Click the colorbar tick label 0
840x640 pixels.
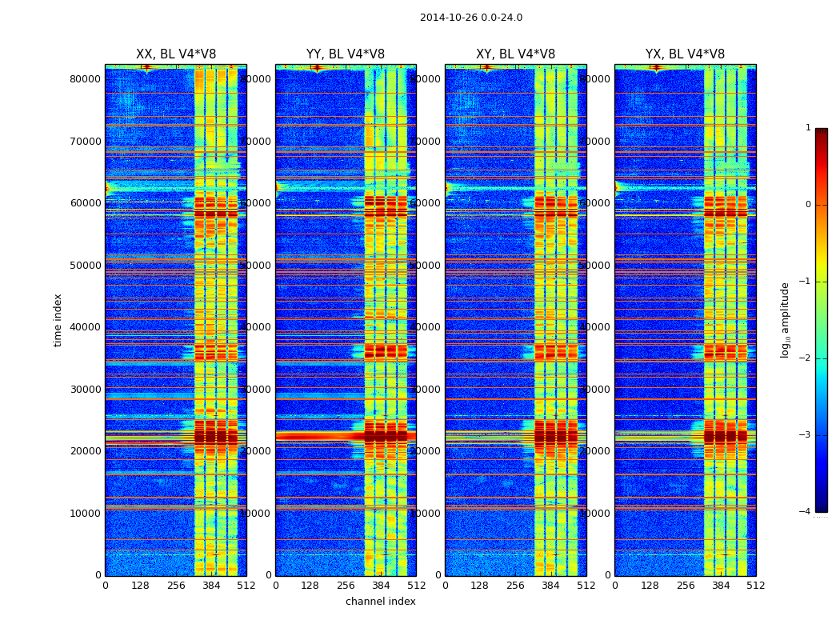coord(807,205)
